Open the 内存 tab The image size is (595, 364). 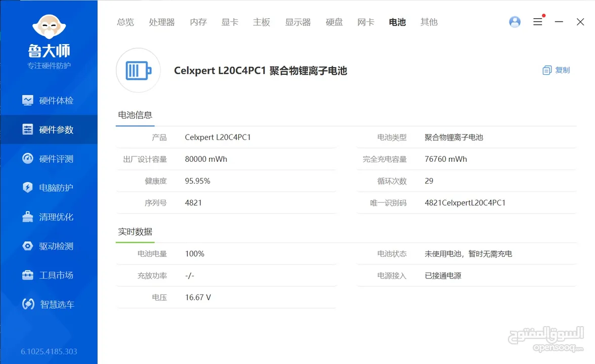click(198, 22)
